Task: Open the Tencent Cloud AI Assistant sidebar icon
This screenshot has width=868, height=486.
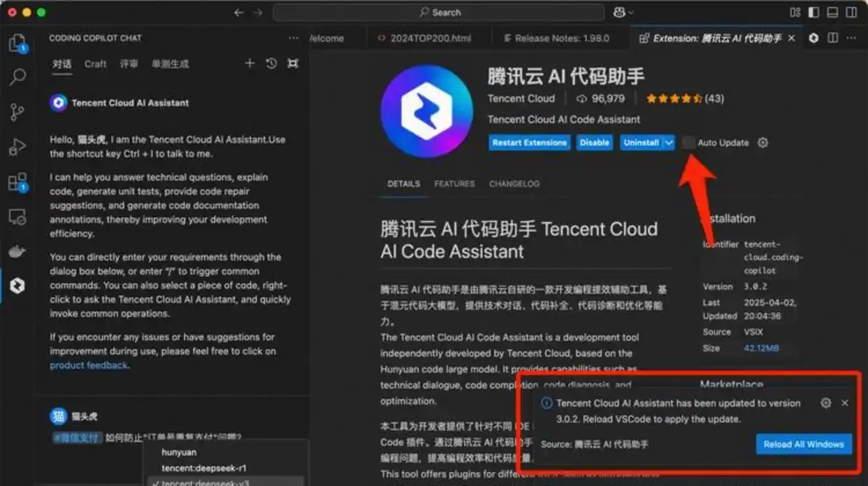Action: (17, 286)
